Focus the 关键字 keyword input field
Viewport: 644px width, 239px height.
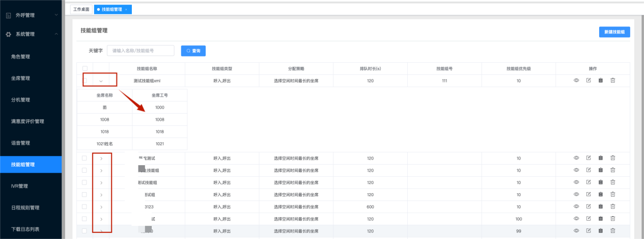[x=141, y=51]
